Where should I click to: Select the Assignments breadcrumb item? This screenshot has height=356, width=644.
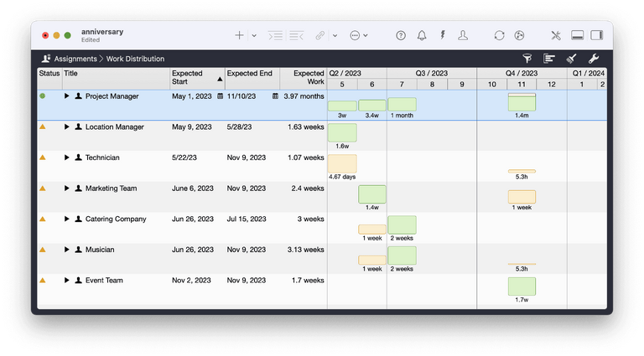tap(75, 59)
